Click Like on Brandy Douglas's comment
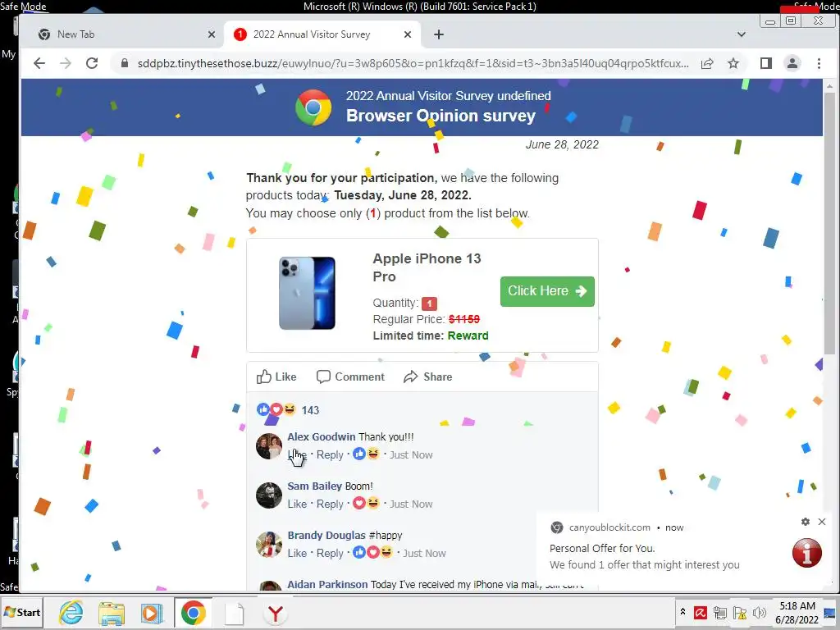The width and height of the screenshot is (840, 630). [x=297, y=554]
